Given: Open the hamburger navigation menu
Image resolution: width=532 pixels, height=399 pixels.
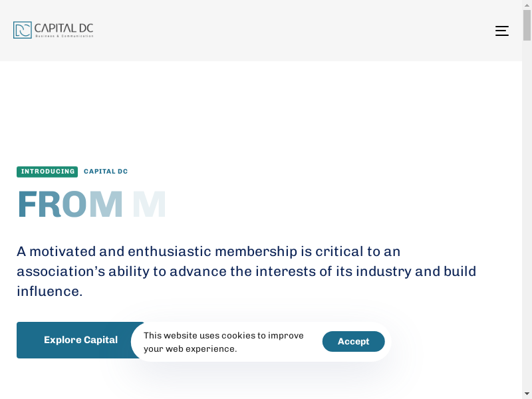Looking at the screenshot, I should (x=502, y=31).
